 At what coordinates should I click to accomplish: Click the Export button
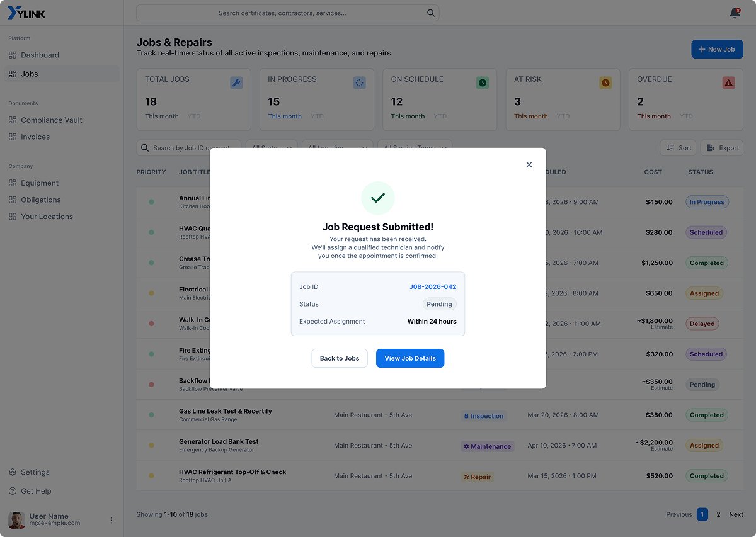(722, 148)
